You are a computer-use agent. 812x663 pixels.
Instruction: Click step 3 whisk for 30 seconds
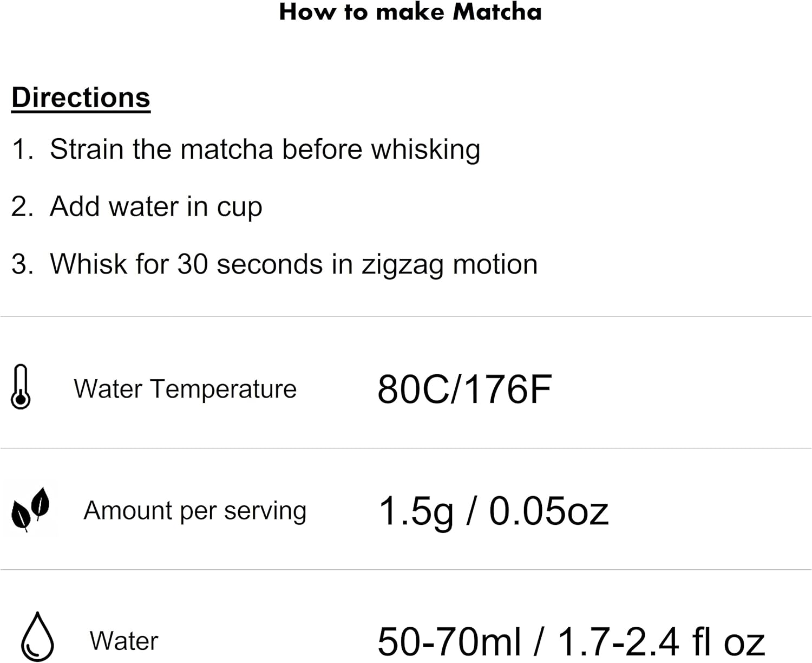click(x=293, y=264)
